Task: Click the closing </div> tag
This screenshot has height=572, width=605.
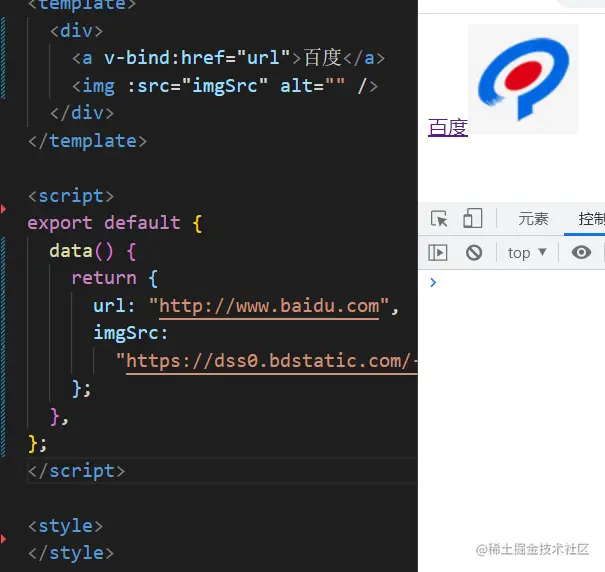Action: click(82, 113)
